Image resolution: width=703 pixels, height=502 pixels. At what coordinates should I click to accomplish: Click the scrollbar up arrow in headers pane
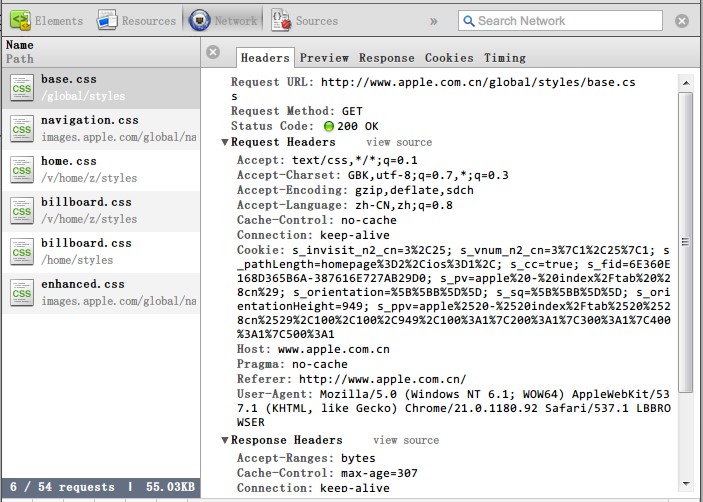(x=686, y=83)
